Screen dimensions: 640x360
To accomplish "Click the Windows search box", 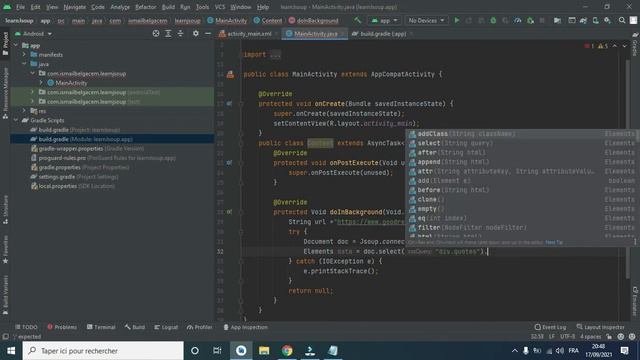I will [103, 351].
